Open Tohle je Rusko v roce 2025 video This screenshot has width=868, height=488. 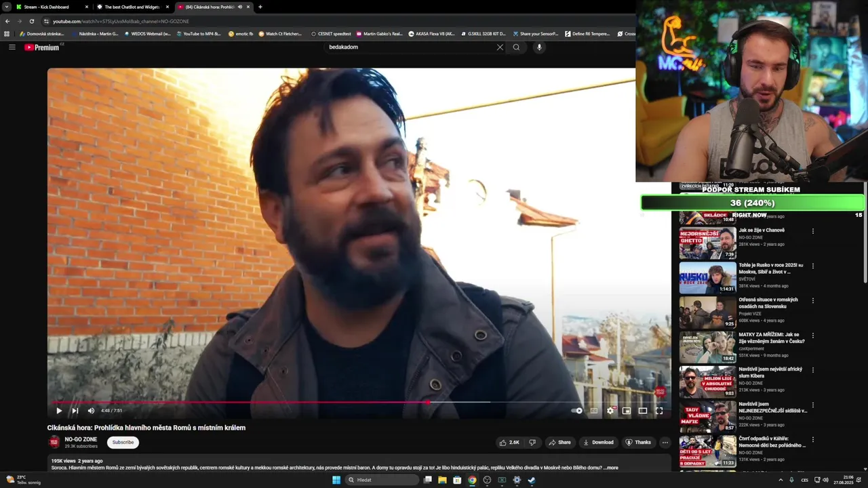point(771,268)
